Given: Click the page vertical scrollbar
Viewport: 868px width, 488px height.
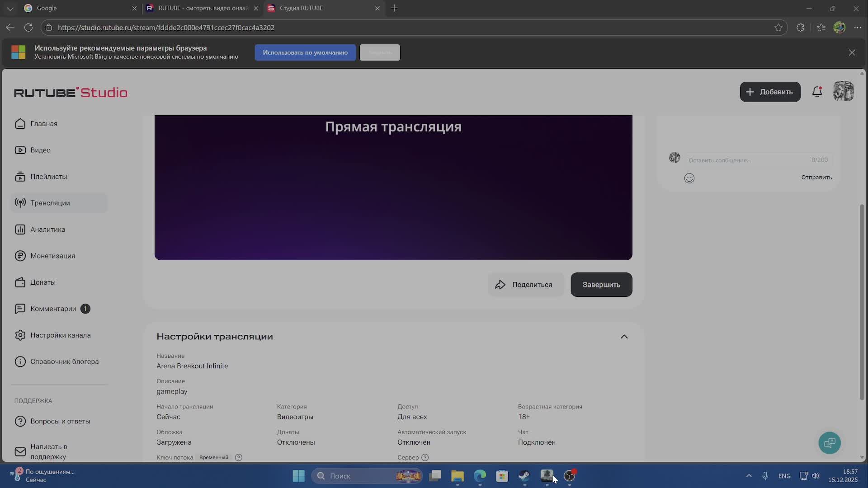Looking at the screenshot, I should [862, 303].
